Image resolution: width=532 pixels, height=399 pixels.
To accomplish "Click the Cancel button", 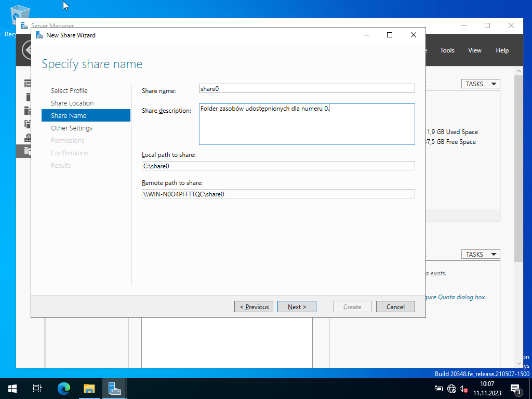I will pos(395,307).
